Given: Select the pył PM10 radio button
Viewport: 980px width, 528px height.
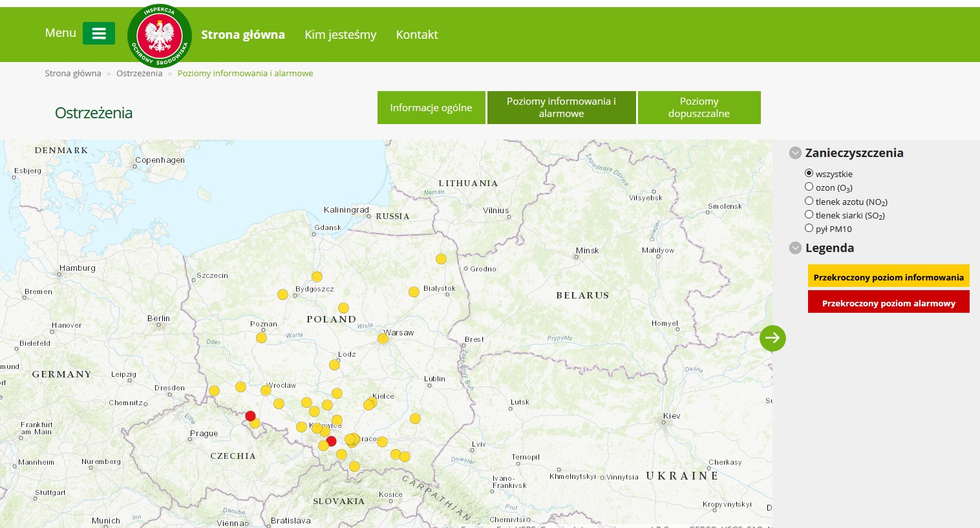Looking at the screenshot, I should click(x=809, y=228).
